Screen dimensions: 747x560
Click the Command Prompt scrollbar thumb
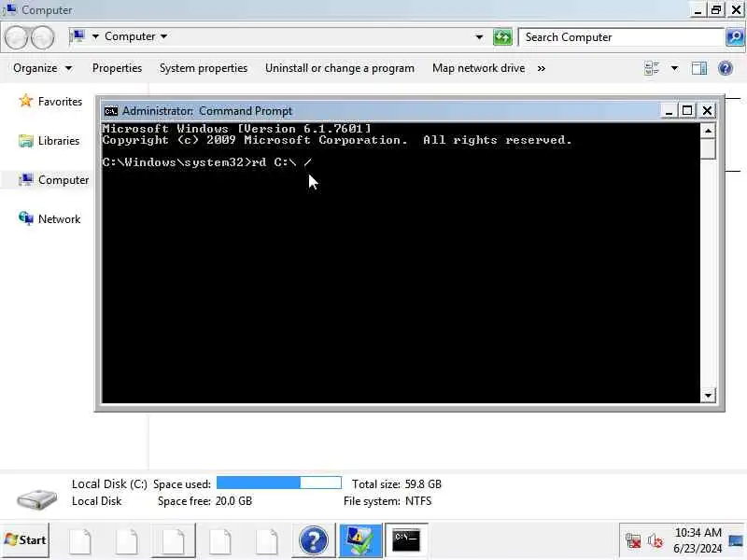coord(708,148)
